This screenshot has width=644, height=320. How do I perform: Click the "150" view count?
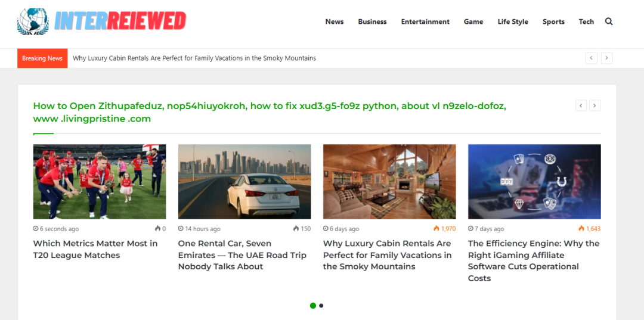click(305, 229)
